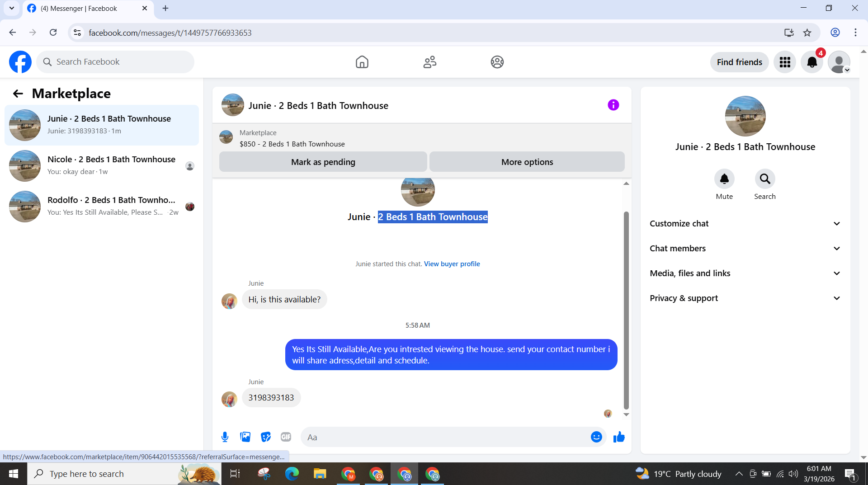Open Microsoft Edge from taskbar
The image size is (868, 485).
(292, 474)
